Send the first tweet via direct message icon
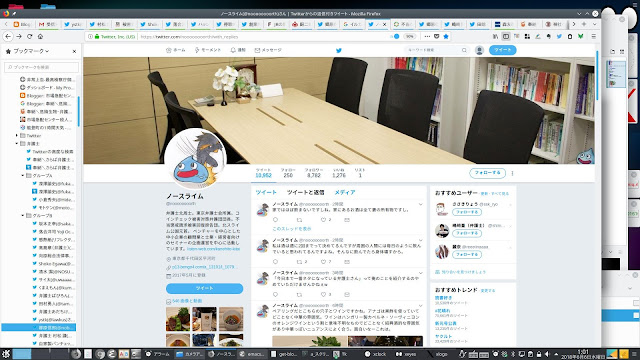 pyautogui.click(x=347, y=220)
